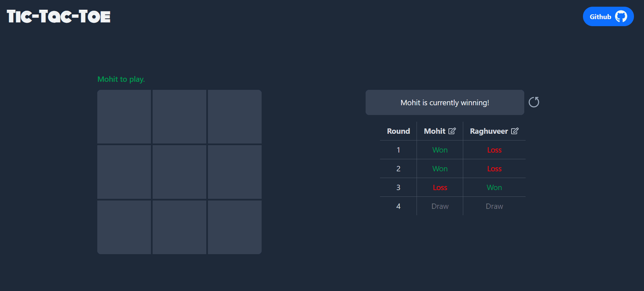Mark the bottom-center board cell
Viewport: 644px width, 291px height.
point(179,227)
